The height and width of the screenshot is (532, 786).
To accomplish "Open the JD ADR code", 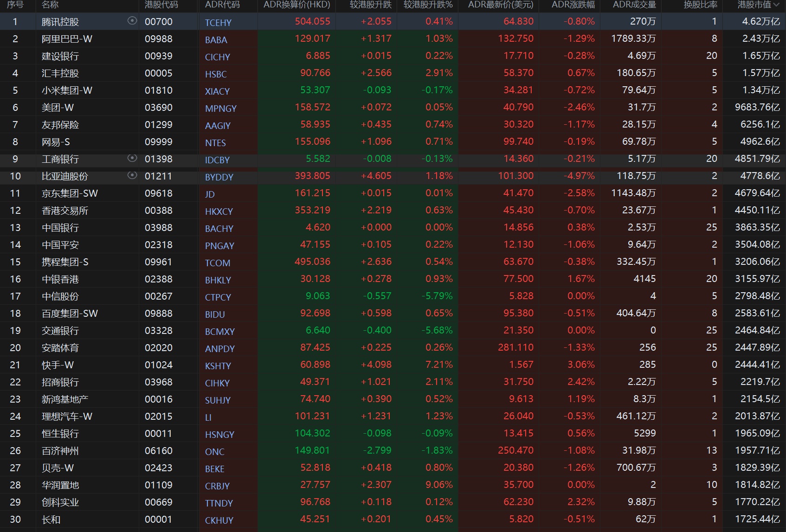I will [x=210, y=194].
